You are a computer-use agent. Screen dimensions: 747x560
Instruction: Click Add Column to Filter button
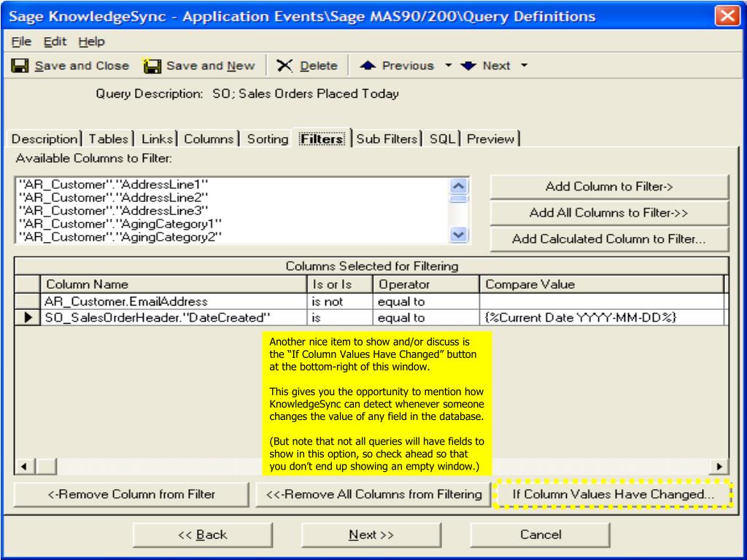pos(609,187)
